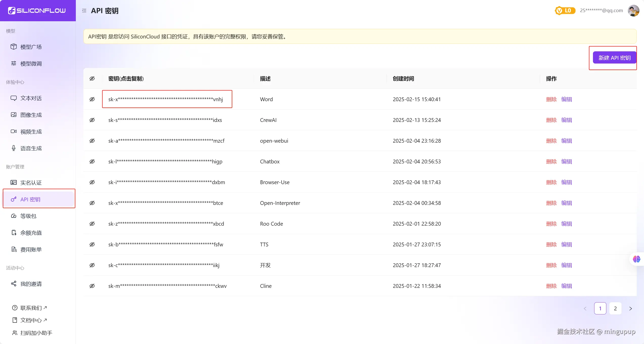644x344 pixels.
Task: Click the L0 level badge icon
Action: coord(565,11)
